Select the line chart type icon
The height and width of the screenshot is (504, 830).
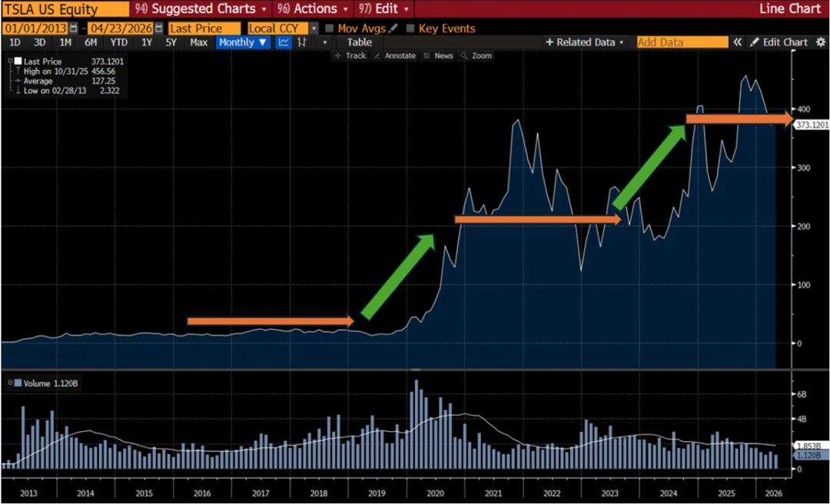pyautogui.click(x=283, y=42)
